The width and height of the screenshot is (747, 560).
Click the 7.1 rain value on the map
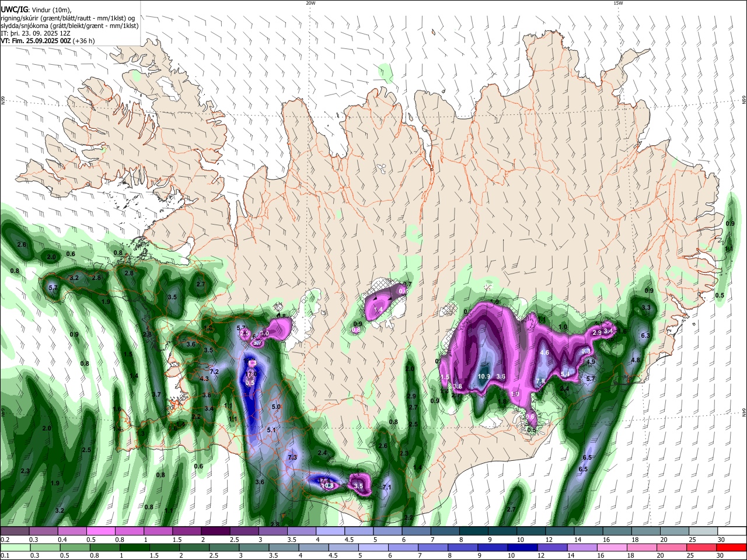(386, 487)
